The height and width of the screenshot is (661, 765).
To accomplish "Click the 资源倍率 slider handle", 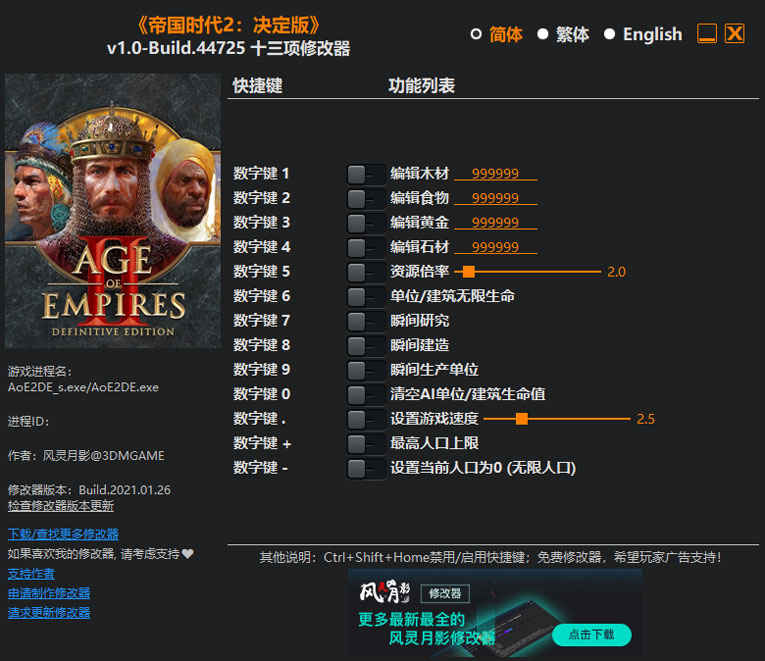I will (468, 272).
